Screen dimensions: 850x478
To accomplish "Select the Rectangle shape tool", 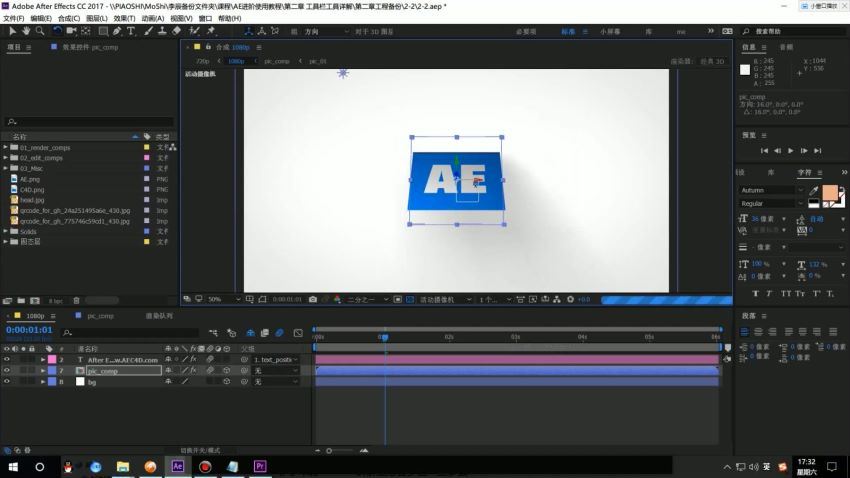I will point(103,31).
